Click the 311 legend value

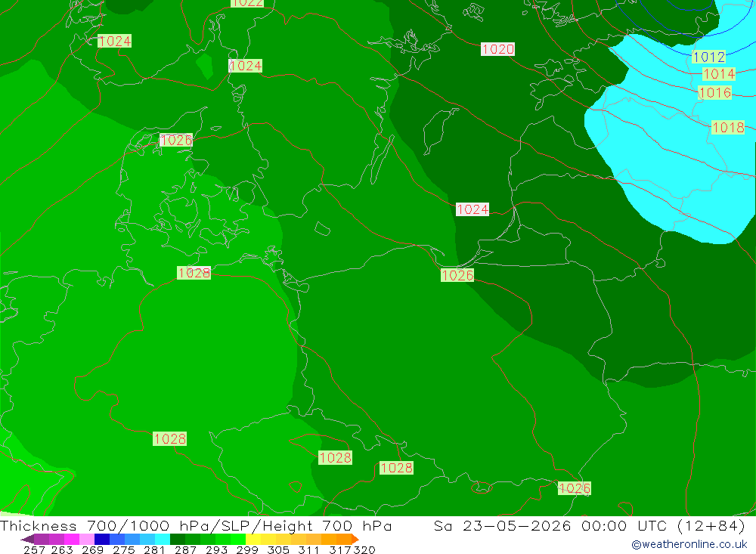point(308,549)
